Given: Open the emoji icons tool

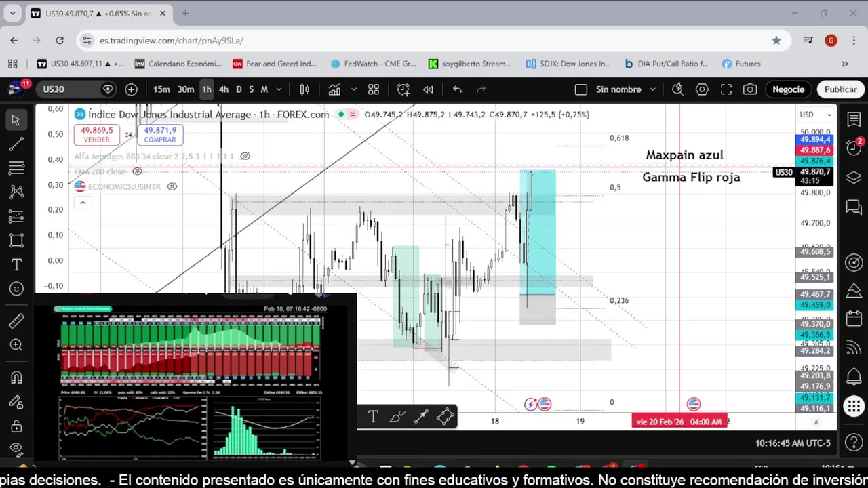Looking at the screenshot, I should 16,289.
